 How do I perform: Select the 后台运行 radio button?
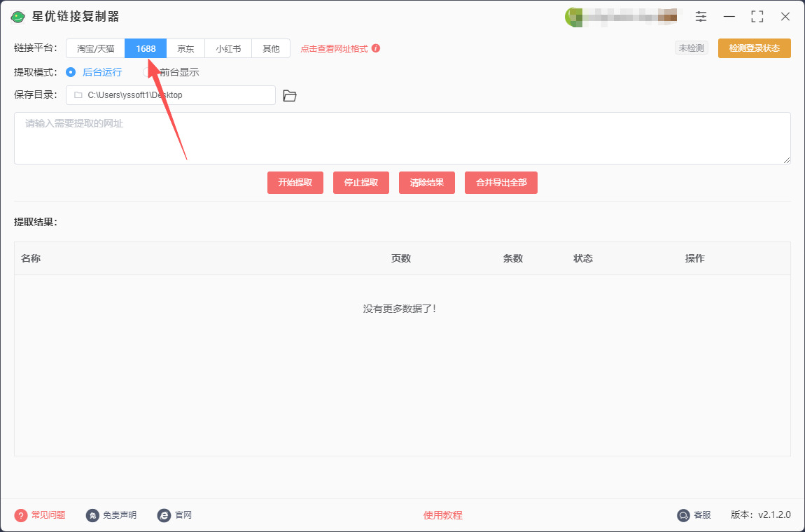click(x=71, y=72)
